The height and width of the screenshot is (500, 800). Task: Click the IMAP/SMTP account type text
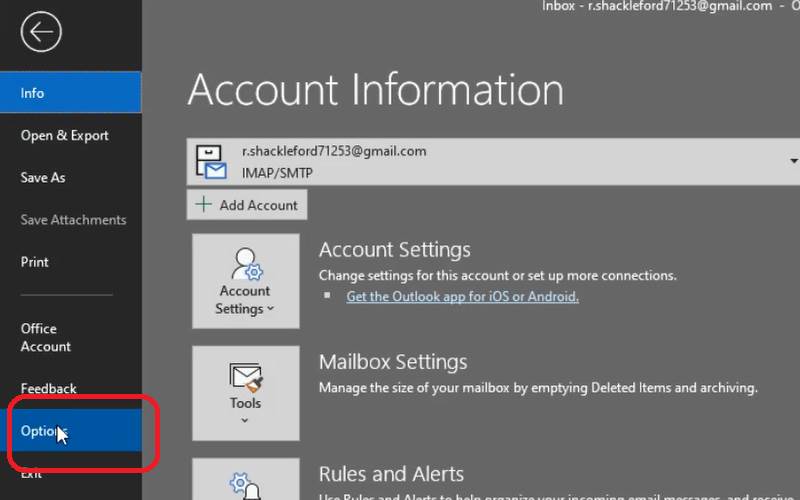pyautogui.click(x=277, y=173)
